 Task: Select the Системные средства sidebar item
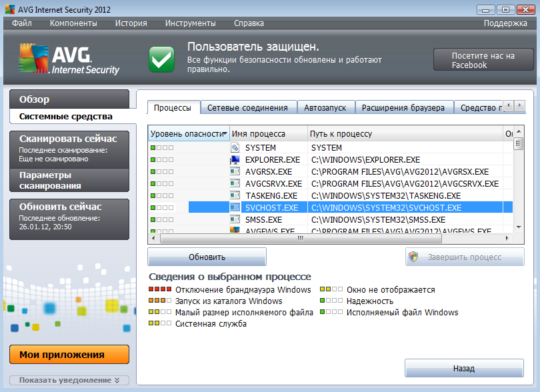pyautogui.click(x=69, y=117)
